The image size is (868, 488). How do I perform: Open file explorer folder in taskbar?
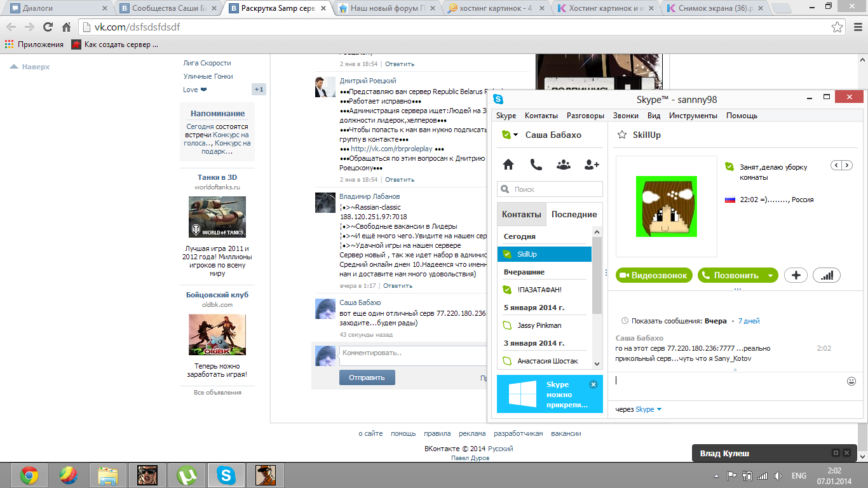click(108, 475)
